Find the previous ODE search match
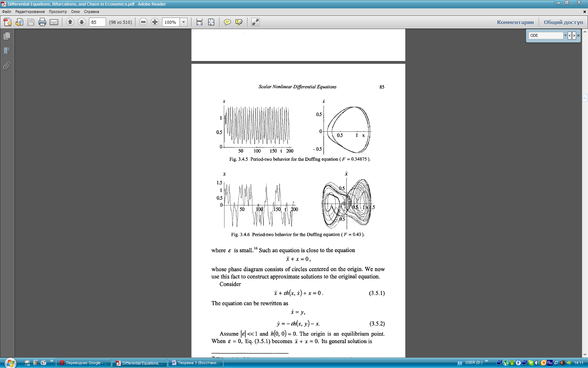Image resolution: width=588 pixels, height=368 pixels. (x=569, y=35)
